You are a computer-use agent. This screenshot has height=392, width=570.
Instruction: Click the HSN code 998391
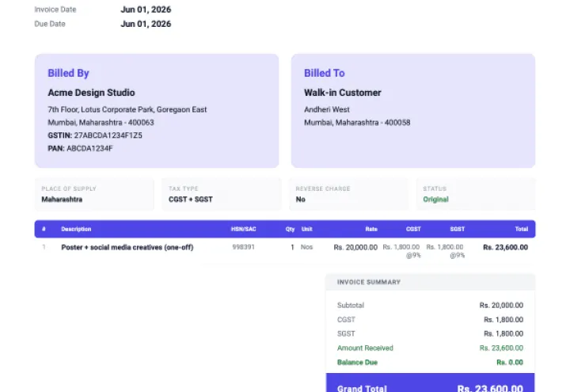pyautogui.click(x=243, y=247)
